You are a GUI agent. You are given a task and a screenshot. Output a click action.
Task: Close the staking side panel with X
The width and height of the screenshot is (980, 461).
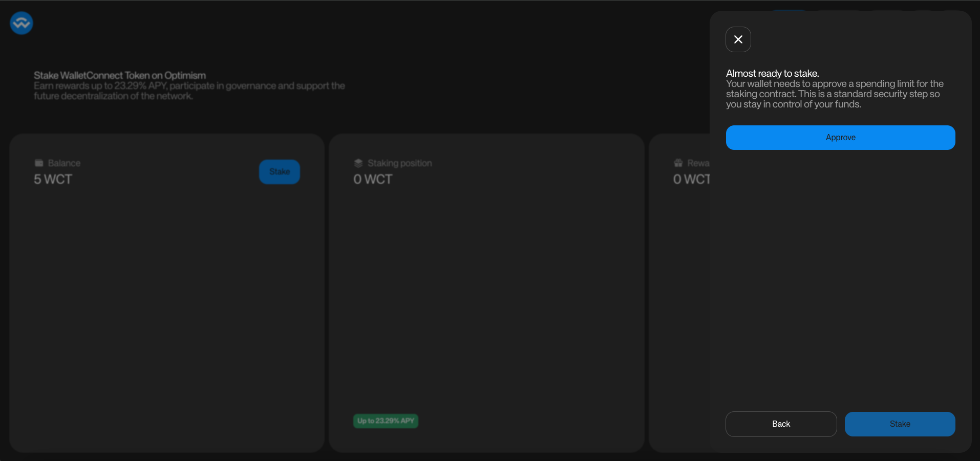point(738,39)
